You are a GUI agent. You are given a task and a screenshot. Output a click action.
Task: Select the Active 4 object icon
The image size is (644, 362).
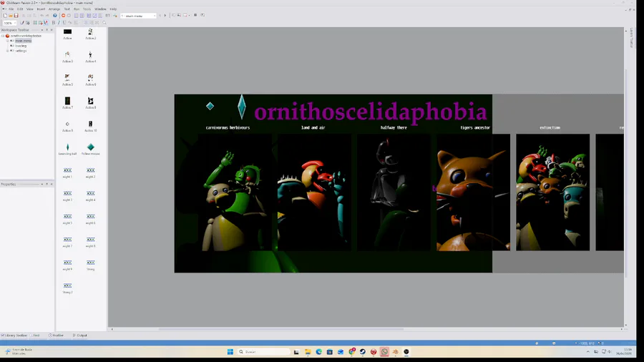pyautogui.click(x=90, y=54)
